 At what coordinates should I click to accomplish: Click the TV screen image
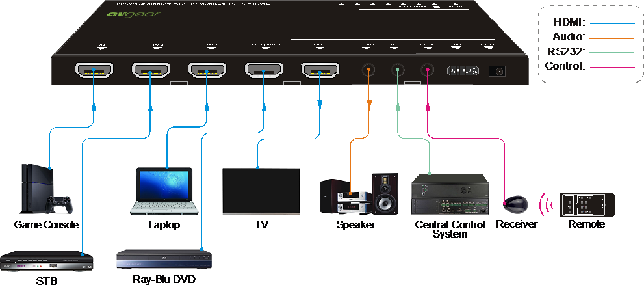click(x=261, y=191)
